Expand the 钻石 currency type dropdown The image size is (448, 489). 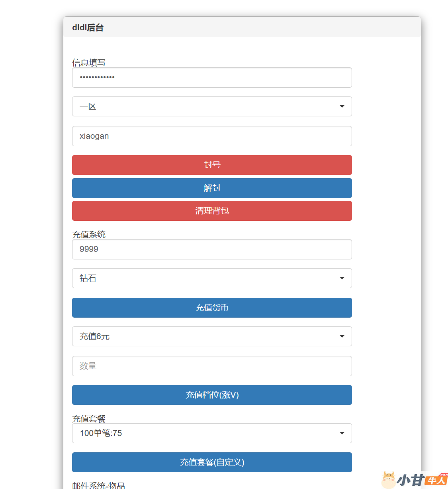tap(211, 278)
